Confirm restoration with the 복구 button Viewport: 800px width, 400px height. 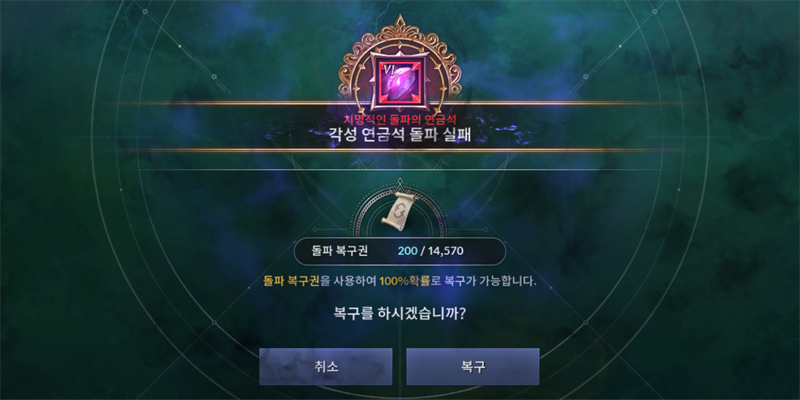472,366
